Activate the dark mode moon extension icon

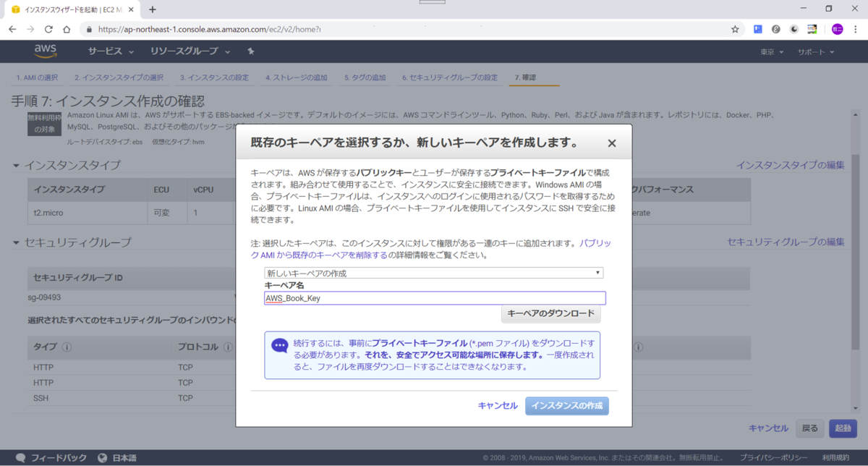click(794, 29)
